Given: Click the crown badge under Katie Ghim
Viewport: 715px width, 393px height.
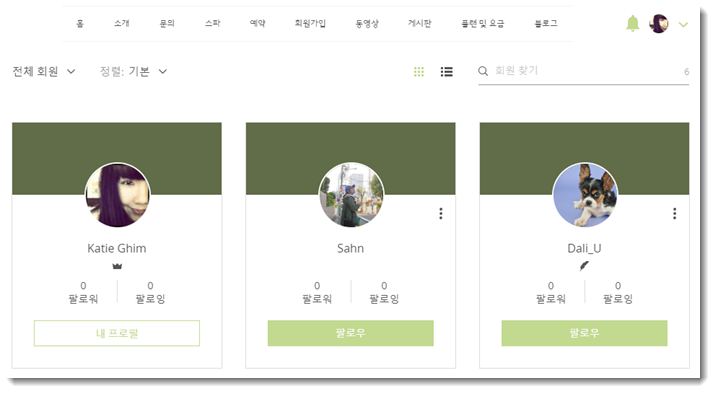Looking at the screenshot, I should point(117,266).
